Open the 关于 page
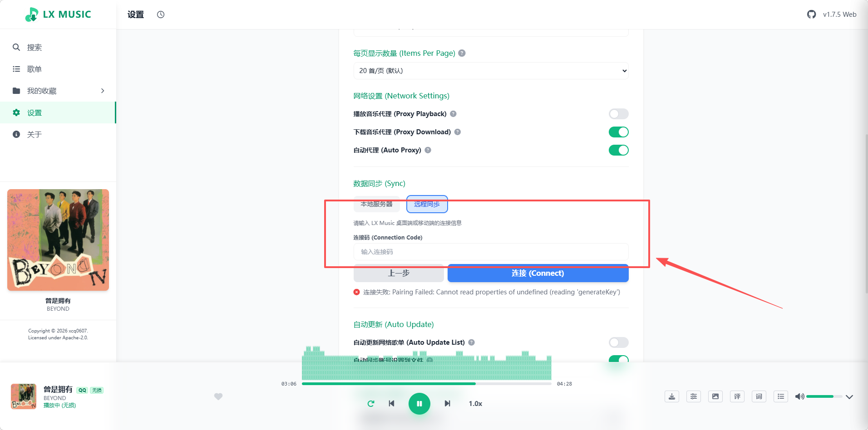 coord(58,134)
